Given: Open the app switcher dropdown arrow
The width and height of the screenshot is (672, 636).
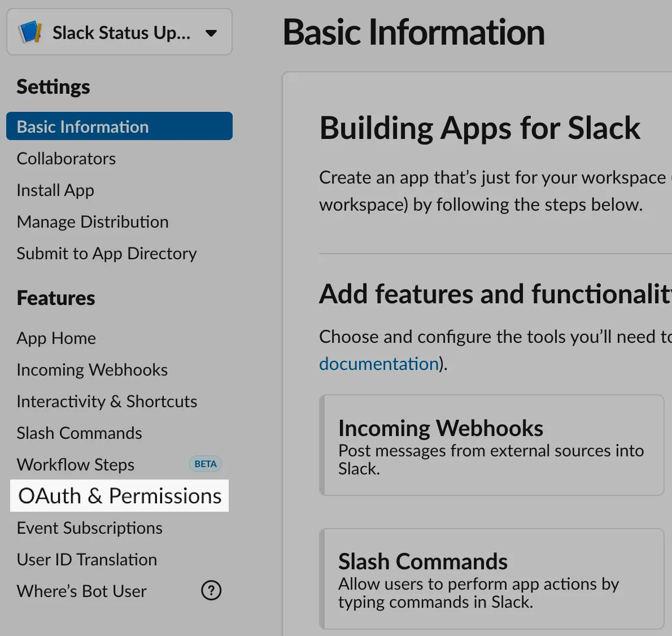Looking at the screenshot, I should coord(212,33).
